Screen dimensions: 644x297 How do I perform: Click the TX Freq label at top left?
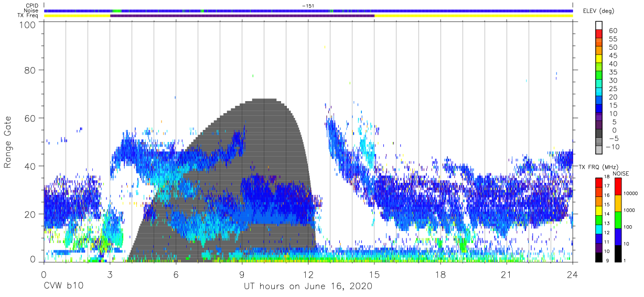click(x=29, y=16)
